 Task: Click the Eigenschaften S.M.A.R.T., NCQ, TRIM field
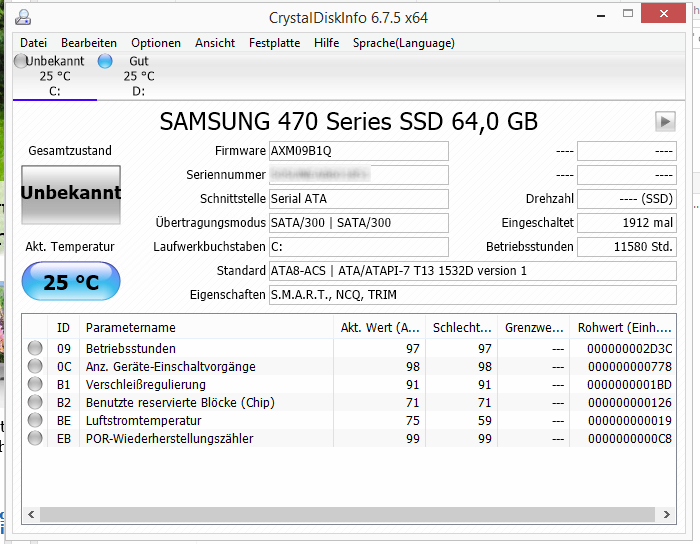point(473,295)
